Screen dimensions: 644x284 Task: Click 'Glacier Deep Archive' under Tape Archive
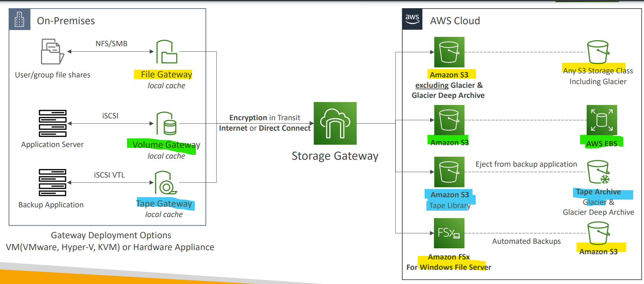click(598, 212)
